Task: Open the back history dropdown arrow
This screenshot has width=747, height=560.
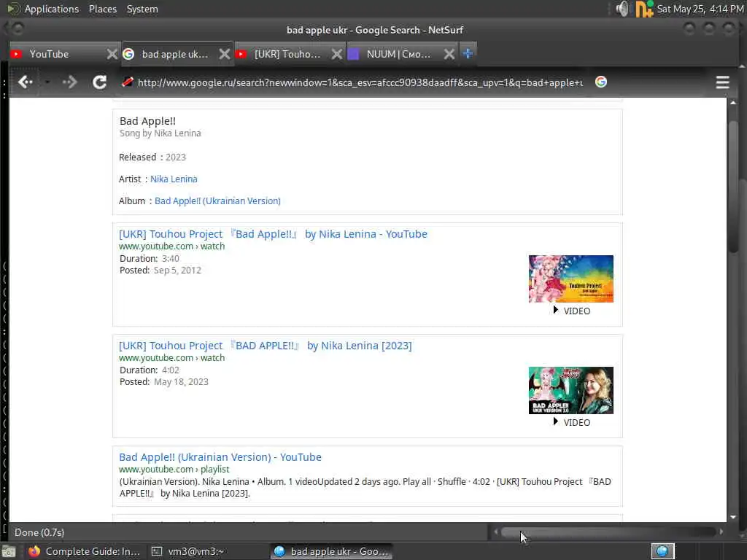Action: pyautogui.click(x=47, y=82)
